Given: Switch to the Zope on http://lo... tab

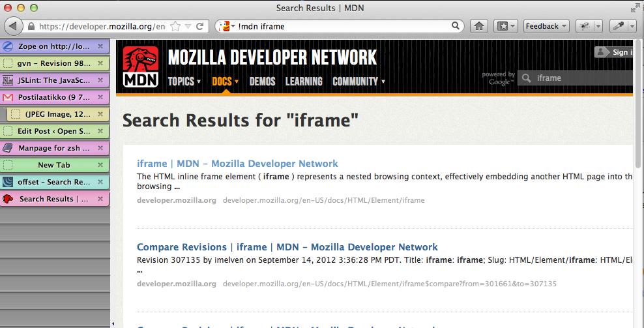Looking at the screenshot, I should pyautogui.click(x=55, y=46).
